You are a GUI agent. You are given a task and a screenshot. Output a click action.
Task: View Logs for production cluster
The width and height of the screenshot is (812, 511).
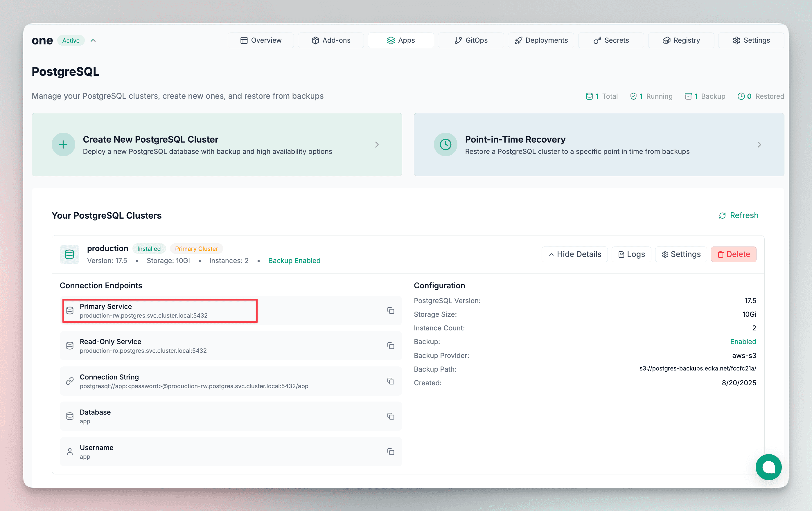631,254
